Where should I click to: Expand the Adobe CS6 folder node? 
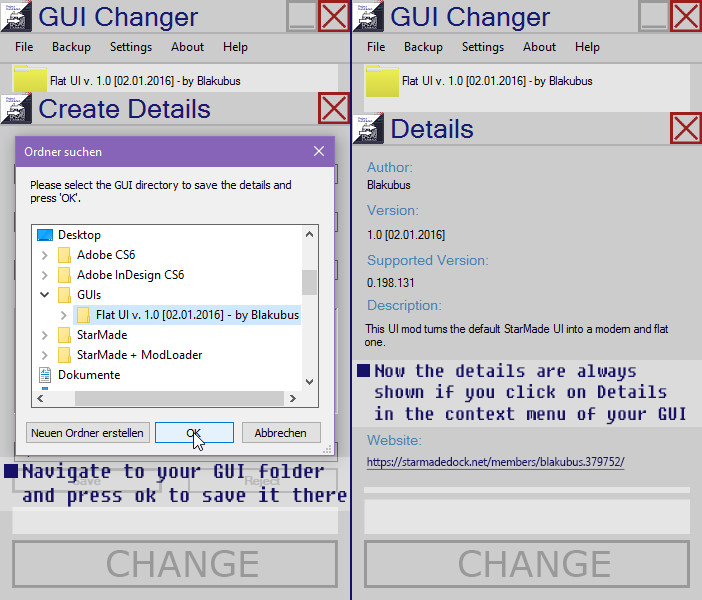point(44,255)
